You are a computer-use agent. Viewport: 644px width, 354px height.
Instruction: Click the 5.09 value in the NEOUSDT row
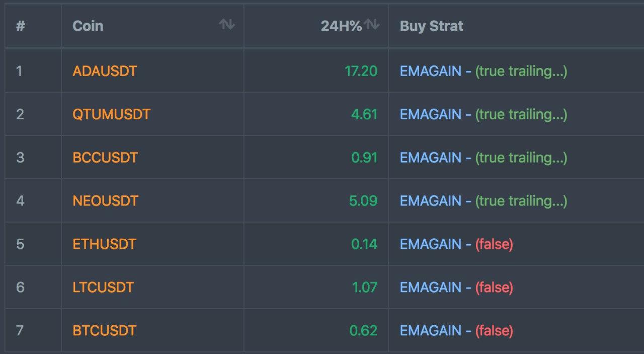point(363,201)
